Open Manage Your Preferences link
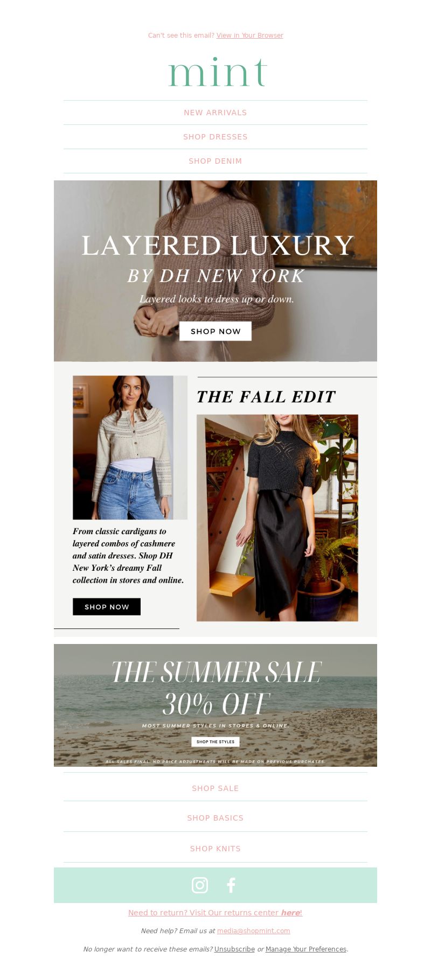The image size is (431, 980). pos(306,949)
